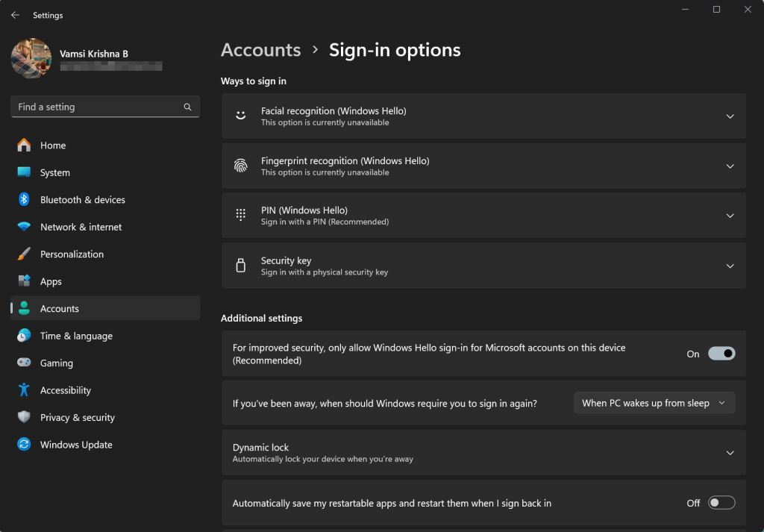Click the user profile picture
Viewport: 764px width, 532px height.
tap(31, 58)
